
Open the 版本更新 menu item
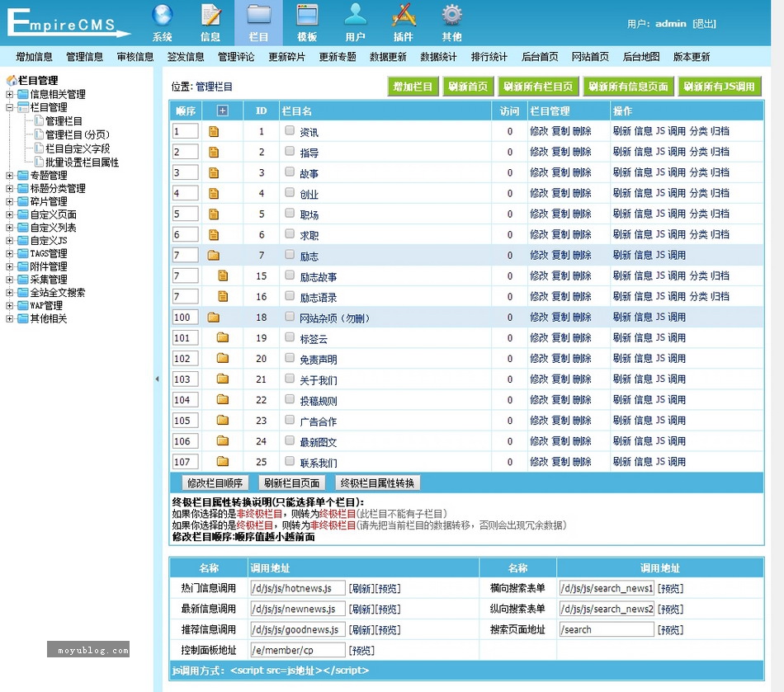pyautogui.click(x=692, y=57)
